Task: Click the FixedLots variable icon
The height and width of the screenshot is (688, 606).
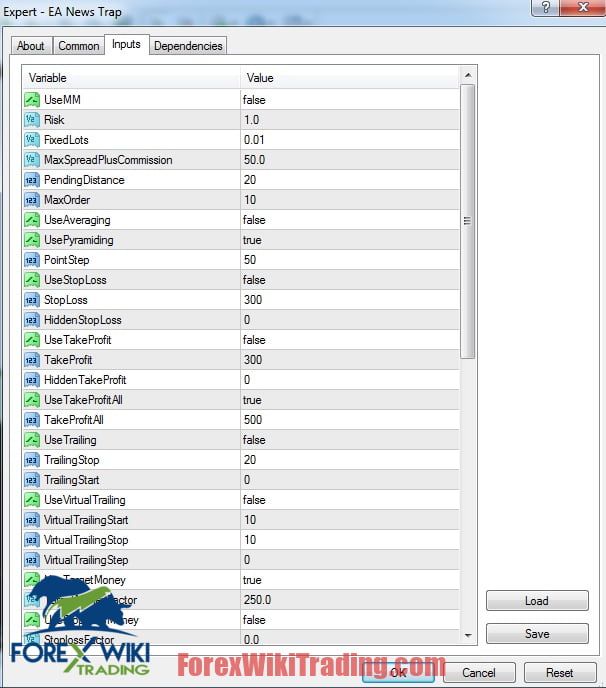Action: [32, 140]
